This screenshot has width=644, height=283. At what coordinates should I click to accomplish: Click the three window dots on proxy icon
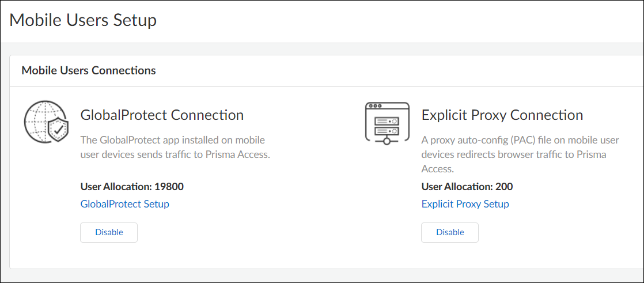pos(375,107)
